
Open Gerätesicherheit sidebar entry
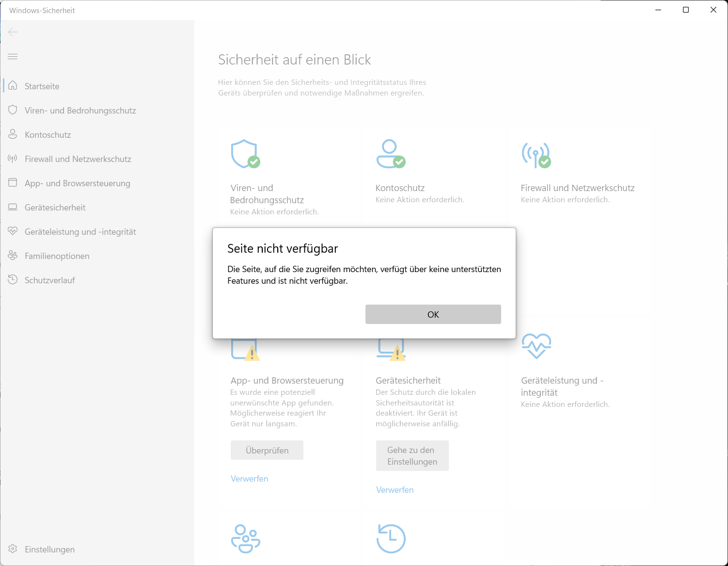click(x=97, y=207)
